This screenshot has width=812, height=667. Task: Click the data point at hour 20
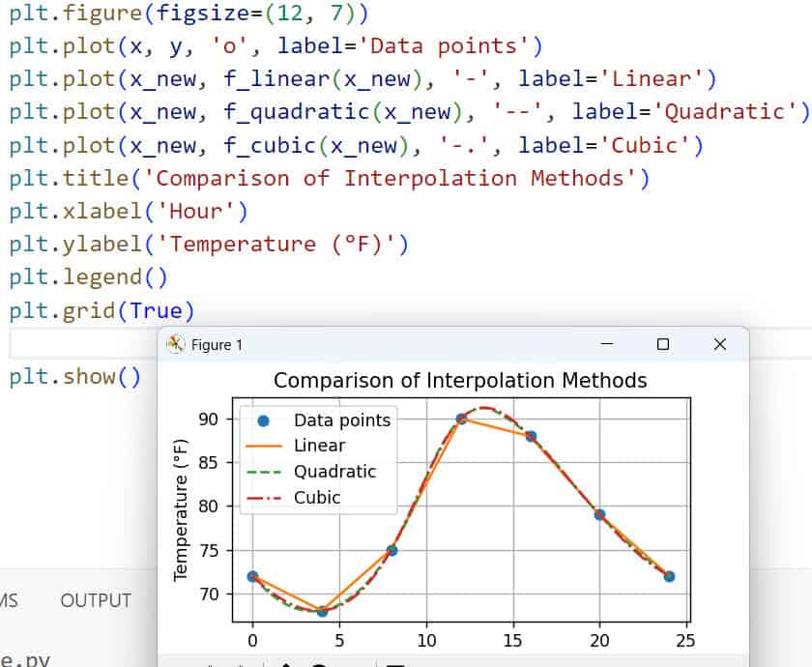[599, 514]
